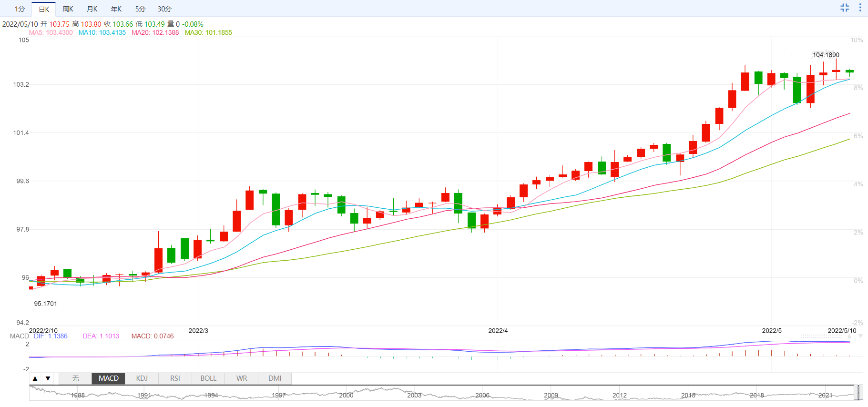This screenshot has height=407, width=868.
Task: Click the 2022/3 date label on the x-axis
Action: point(198,331)
